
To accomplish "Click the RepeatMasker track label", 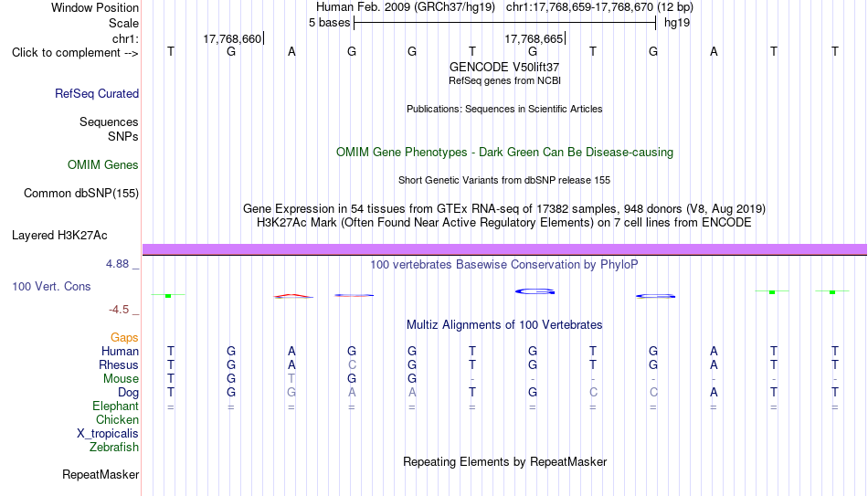I will click(101, 474).
